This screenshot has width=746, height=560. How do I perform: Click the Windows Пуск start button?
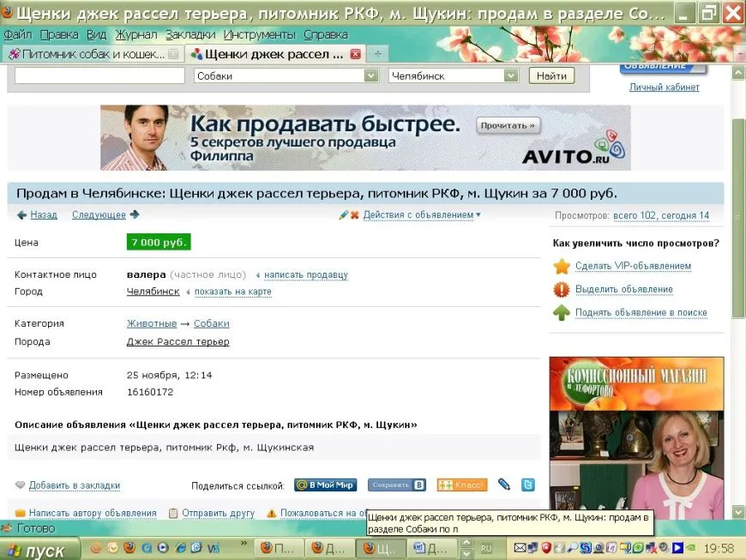pos(39,550)
